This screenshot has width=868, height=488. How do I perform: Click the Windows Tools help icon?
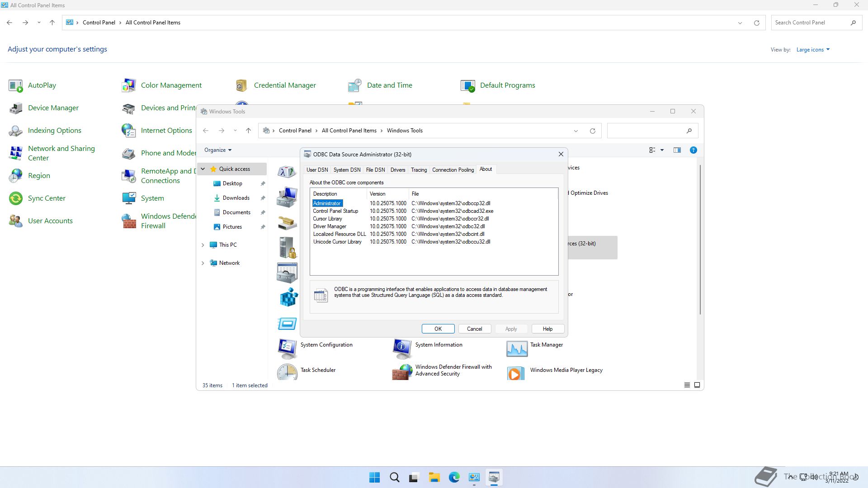pos(693,150)
